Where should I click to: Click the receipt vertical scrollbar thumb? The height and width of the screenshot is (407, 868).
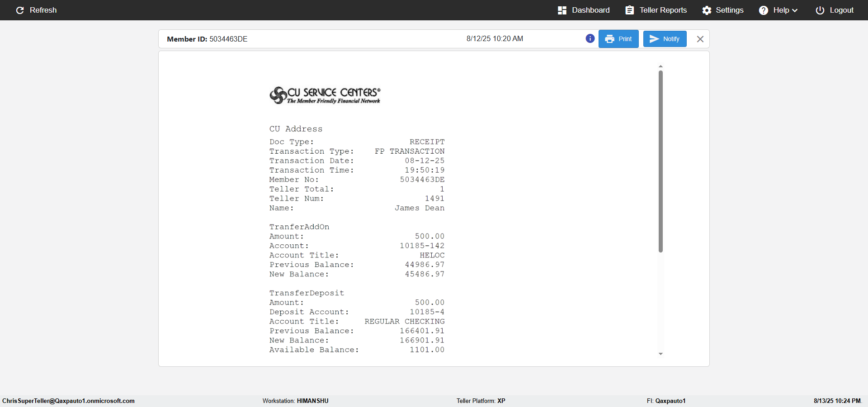pos(660,161)
